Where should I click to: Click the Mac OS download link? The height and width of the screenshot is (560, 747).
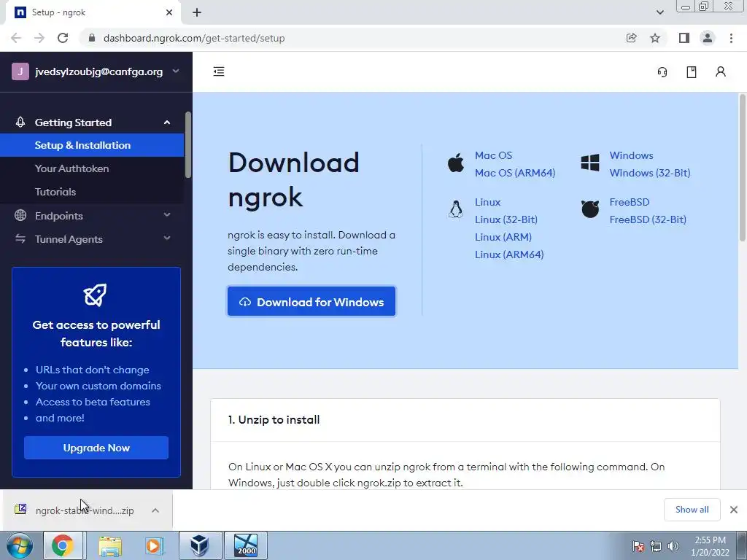coord(494,156)
